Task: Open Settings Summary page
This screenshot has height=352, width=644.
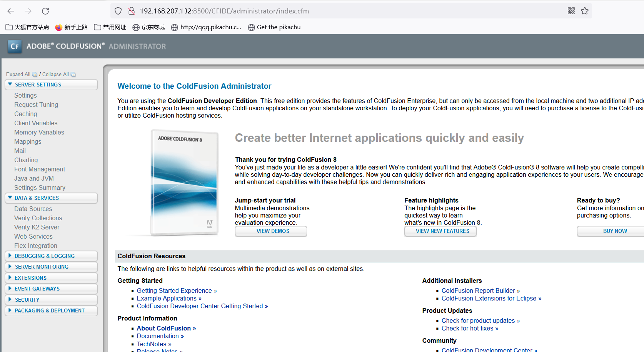Action: tap(40, 188)
